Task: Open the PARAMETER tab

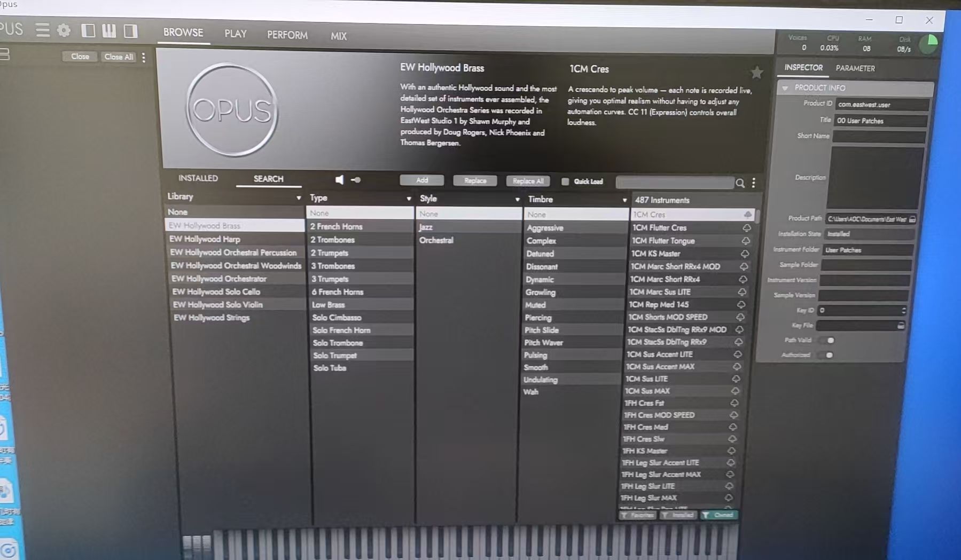Action: [855, 68]
